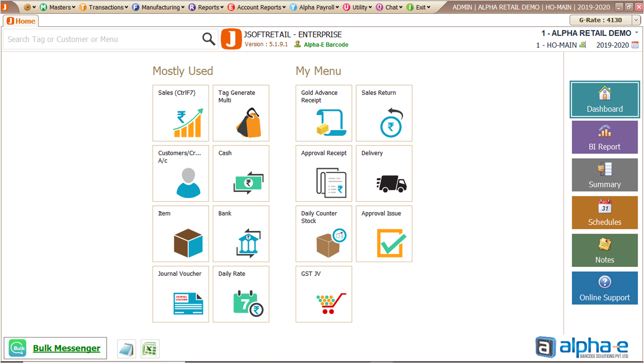Click the Alpha-E Barcode user icon

click(x=298, y=44)
